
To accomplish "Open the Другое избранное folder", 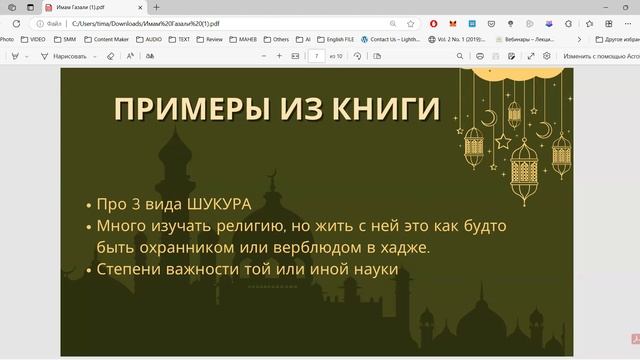I will coord(618,40).
